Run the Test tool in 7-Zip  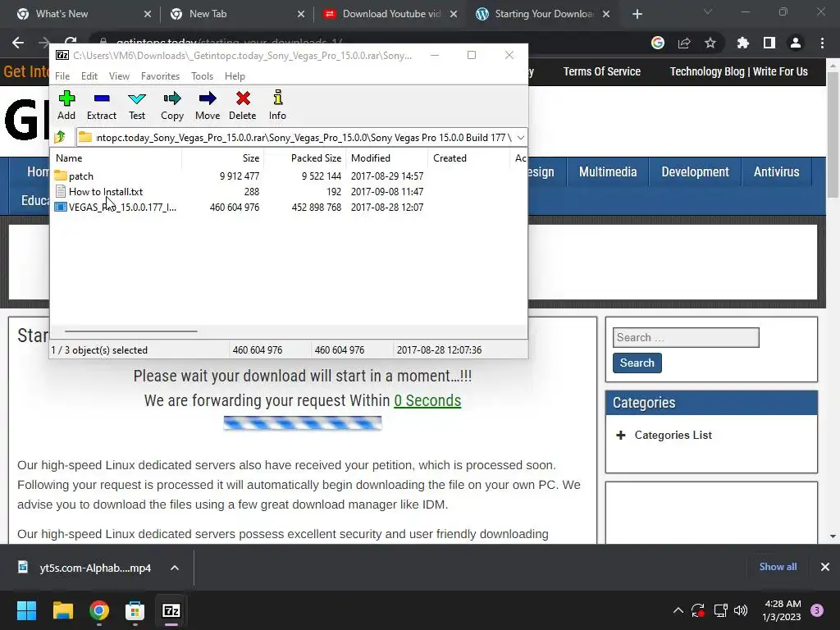pyautogui.click(x=137, y=106)
